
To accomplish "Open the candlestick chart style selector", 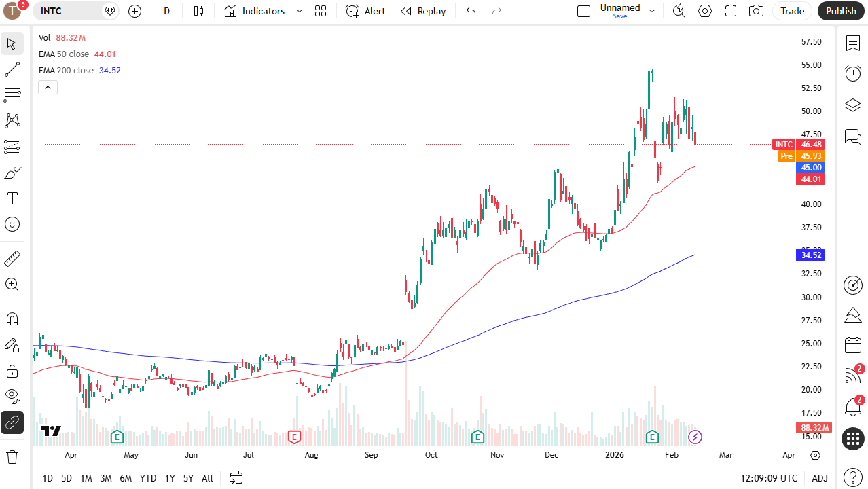I will [x=198, y=11].
